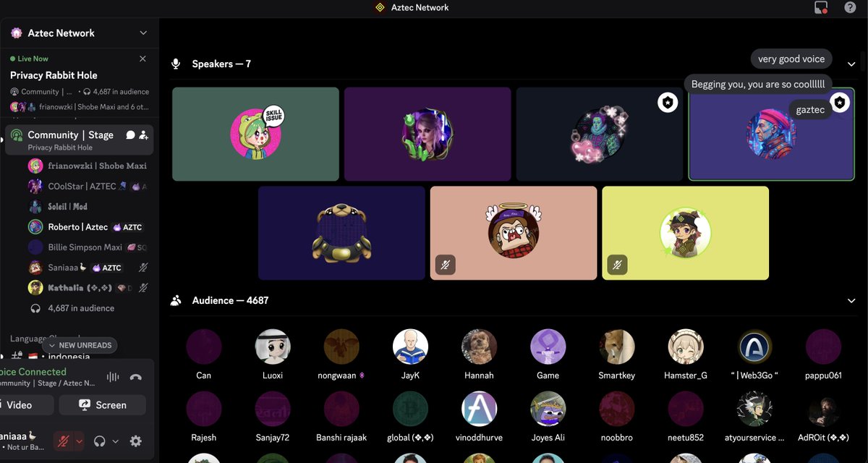868x463 pixels.
Task: Open Soleil | Mod in the channel list
Action: 87,206
